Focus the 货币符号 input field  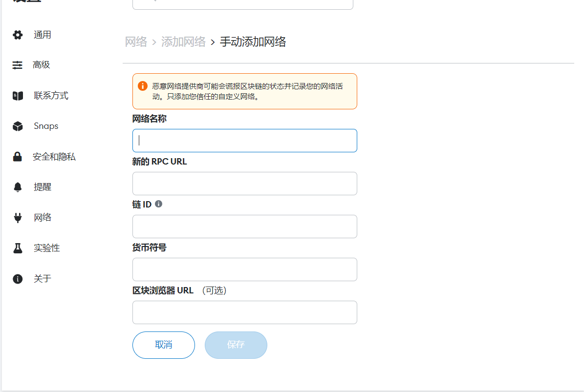244,269
